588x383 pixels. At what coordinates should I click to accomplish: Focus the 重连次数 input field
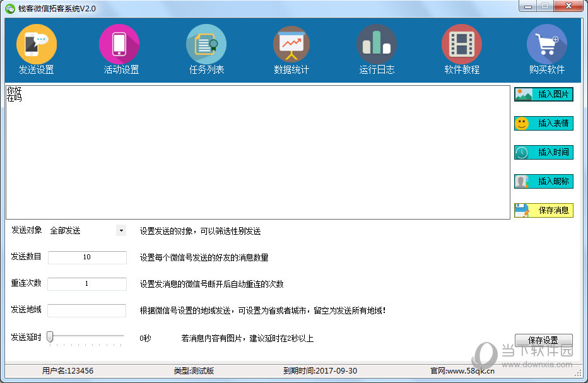pyautogui.click(x=87, y=284)
